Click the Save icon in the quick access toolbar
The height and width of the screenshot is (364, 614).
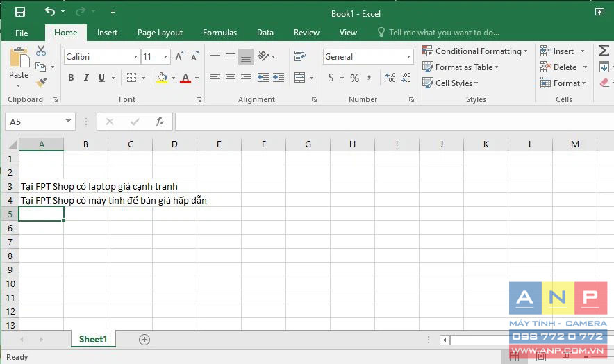pos(20,12)
